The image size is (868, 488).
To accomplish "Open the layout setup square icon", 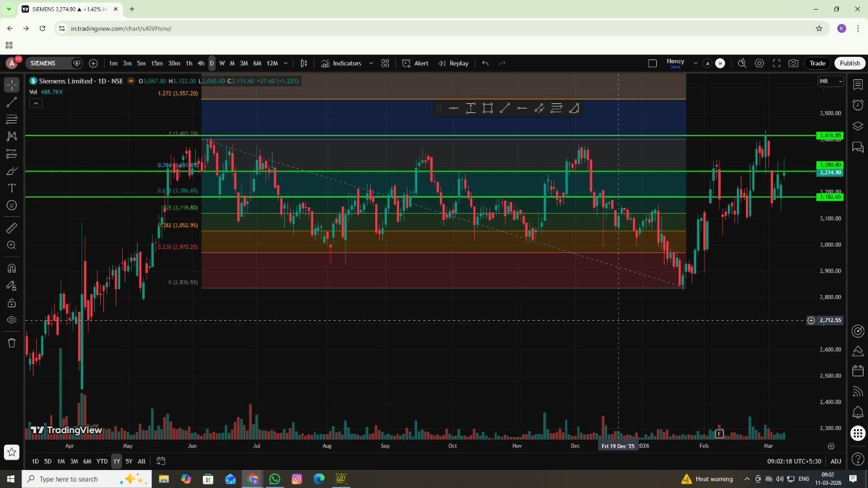I will pyautogui.click(x=652, y=63).
